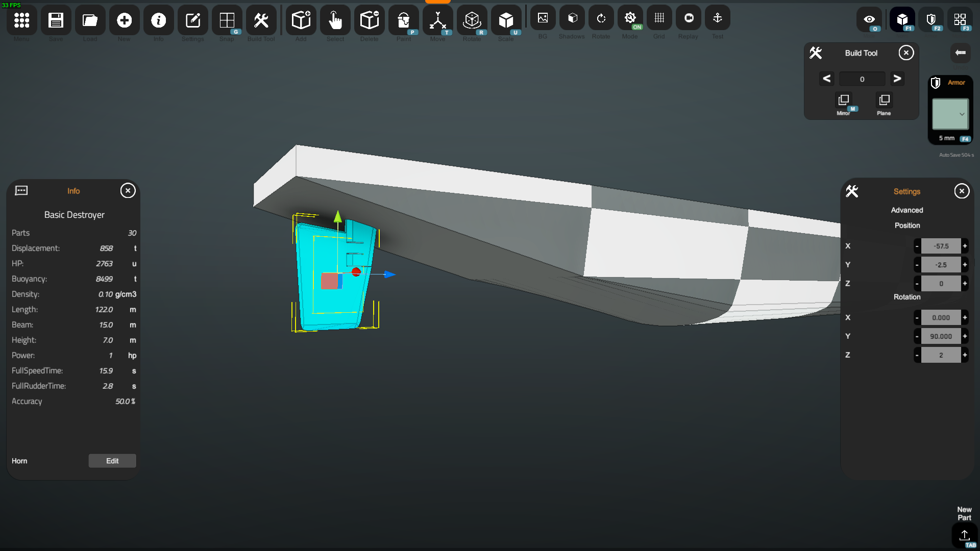Toggle Shadows on or off

click(572, 19)
